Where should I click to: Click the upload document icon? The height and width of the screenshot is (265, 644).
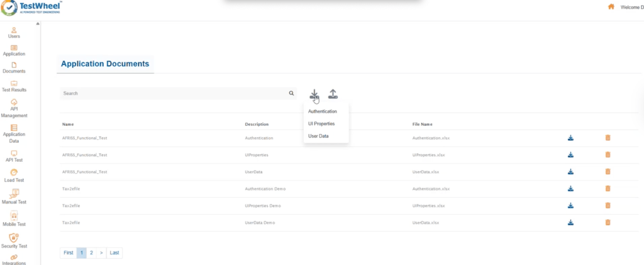(333, 94)
